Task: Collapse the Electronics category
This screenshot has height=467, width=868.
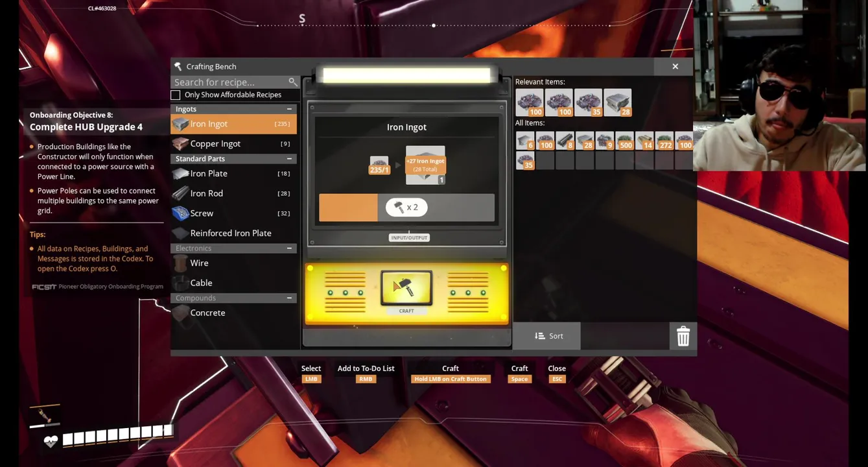Action: click(289, 248)
